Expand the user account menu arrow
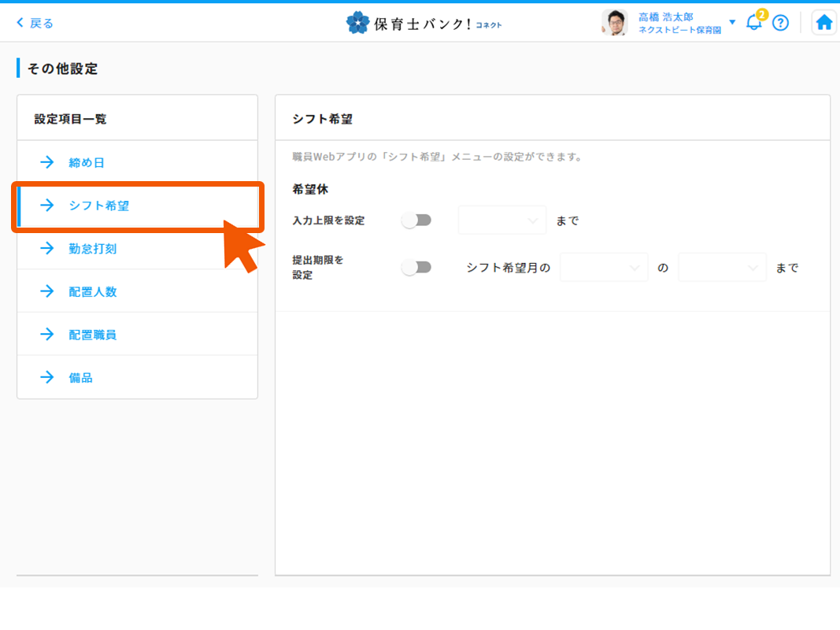Viewport: 840px width, 630px height. (x=732, y=22)
